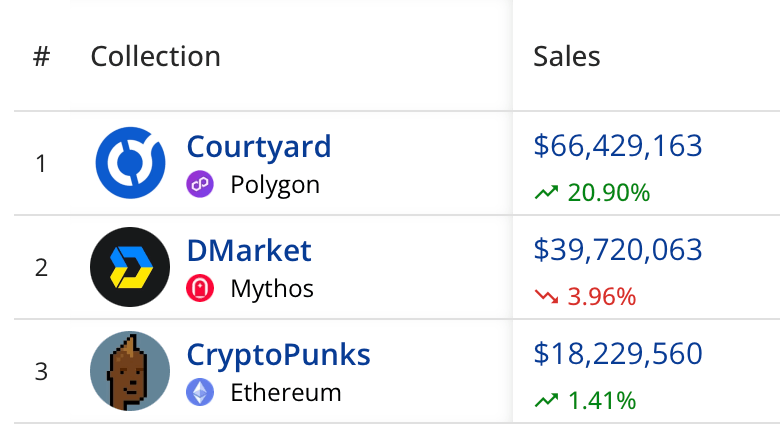Open DMarket's $39,720,063 sales figure
Viewport: 780px width, 424px height.
(x=618, y=250)
